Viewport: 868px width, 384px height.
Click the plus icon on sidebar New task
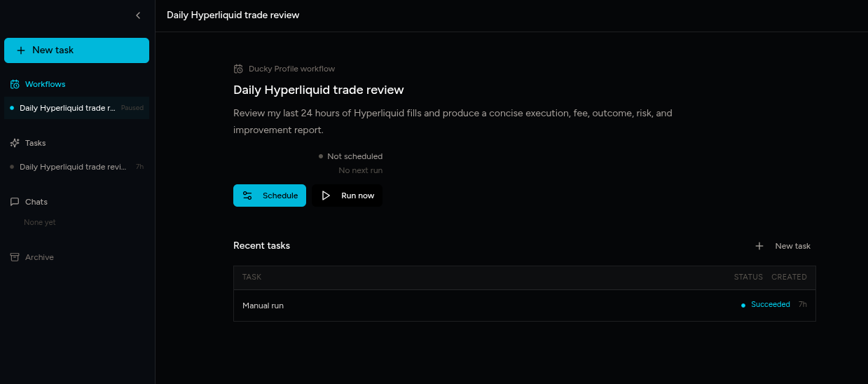pyautogui.click(x=21, y=50)
